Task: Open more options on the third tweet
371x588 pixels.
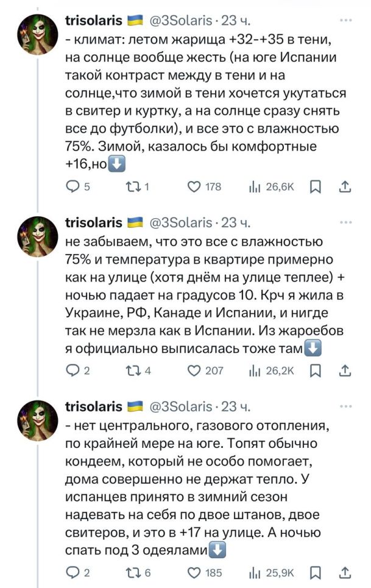Action: 346,406
